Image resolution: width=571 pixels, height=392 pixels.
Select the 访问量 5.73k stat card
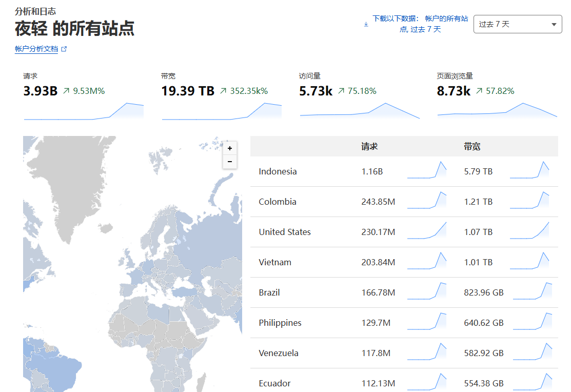click(359, 96)
